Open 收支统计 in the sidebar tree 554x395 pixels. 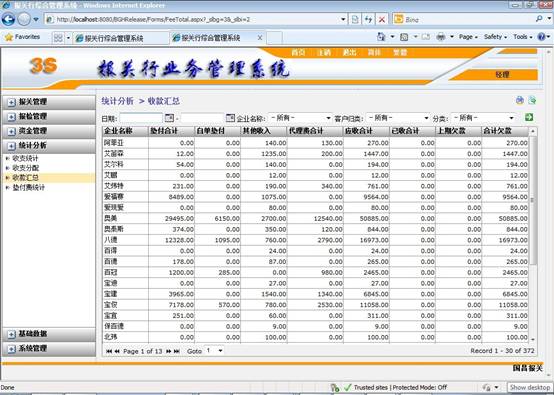point(25,158)
